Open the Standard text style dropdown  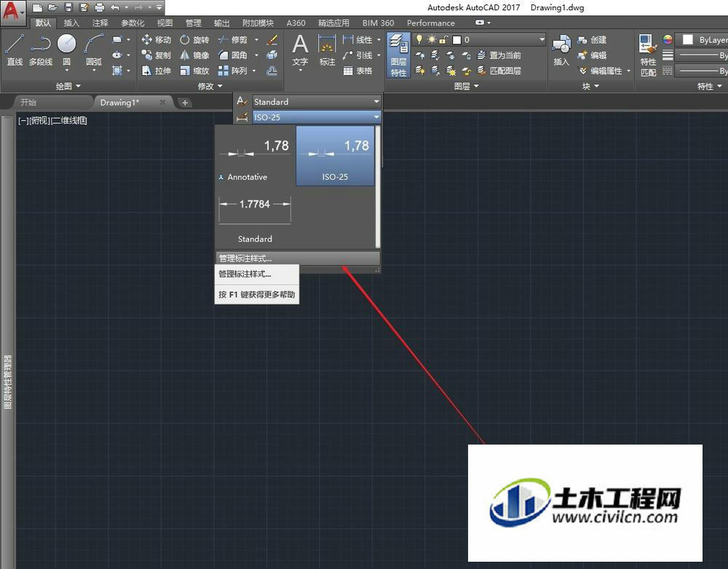coord(317,102)
